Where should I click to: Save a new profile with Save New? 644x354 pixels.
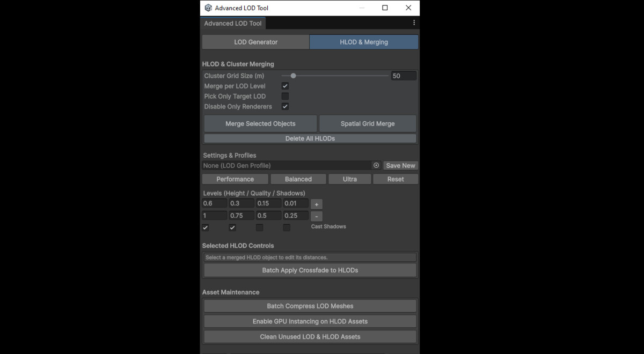(x=400, y=165)
